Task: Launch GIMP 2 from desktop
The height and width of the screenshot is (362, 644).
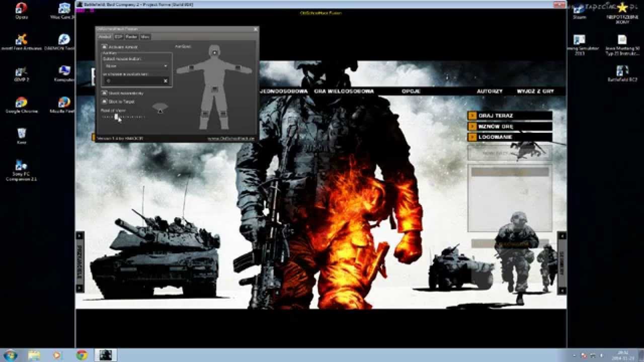Action: (x=21, y=73)
